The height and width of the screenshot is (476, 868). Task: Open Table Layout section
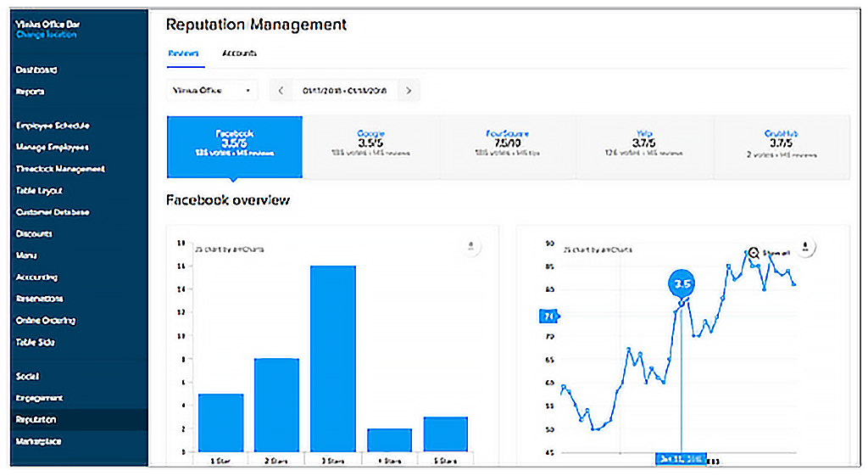coord(39,190)
